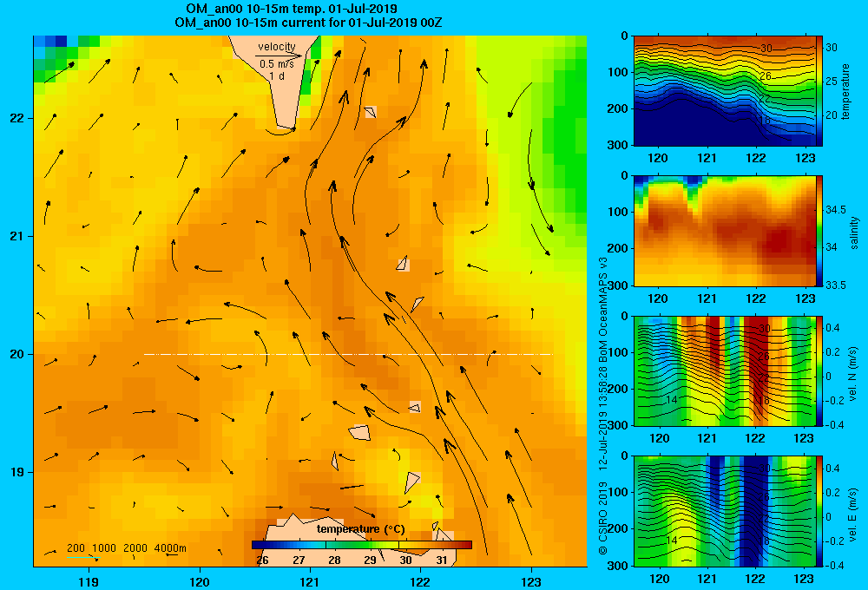Click the latitude label '20' on the main map
This screenshot has height=590, width=868.
click(x=16, y=354)
